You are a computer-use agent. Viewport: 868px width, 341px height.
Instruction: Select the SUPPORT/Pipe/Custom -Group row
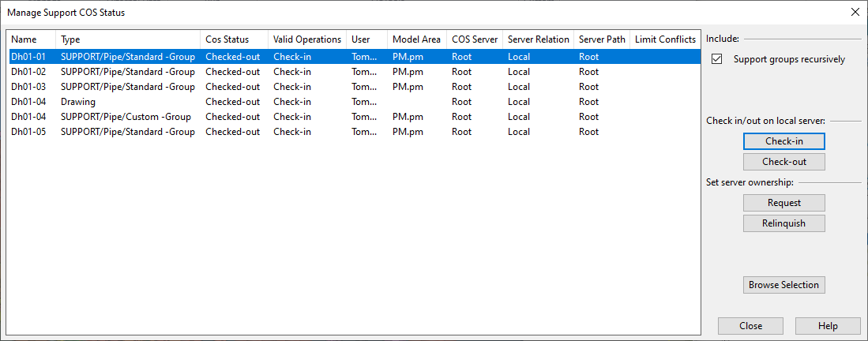(125, 117)
